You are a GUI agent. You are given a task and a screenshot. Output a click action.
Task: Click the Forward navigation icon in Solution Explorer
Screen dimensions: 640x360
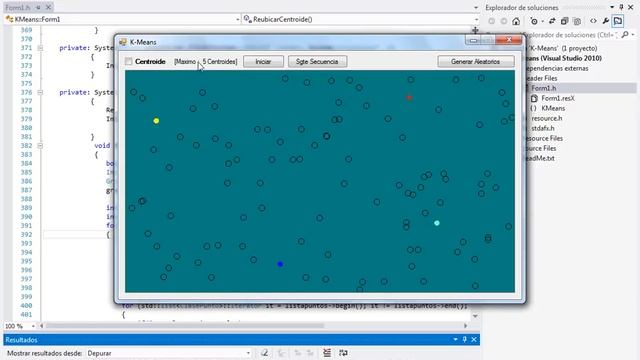504,21
